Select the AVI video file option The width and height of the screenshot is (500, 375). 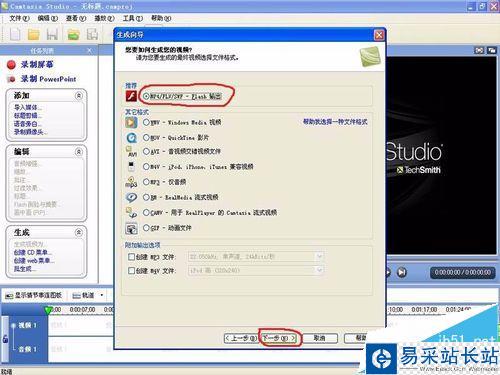point(146,151)
